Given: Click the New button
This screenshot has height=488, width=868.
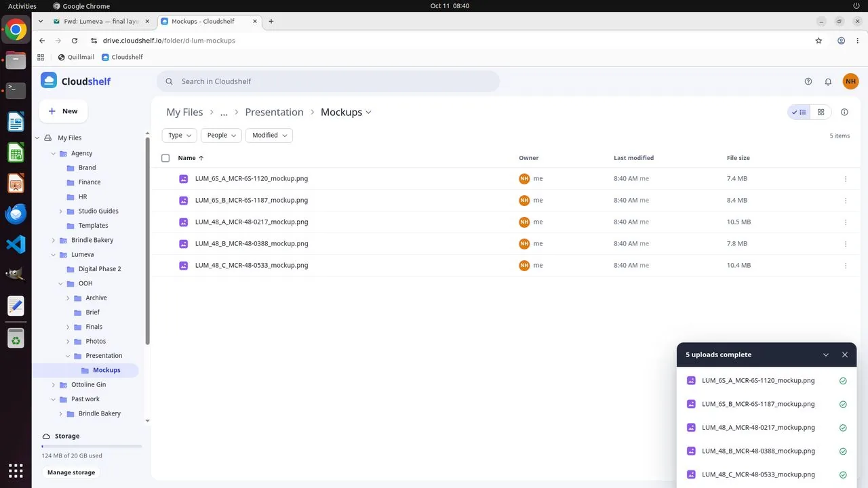Looking at the screenshot, I should [x=63, y=111].
